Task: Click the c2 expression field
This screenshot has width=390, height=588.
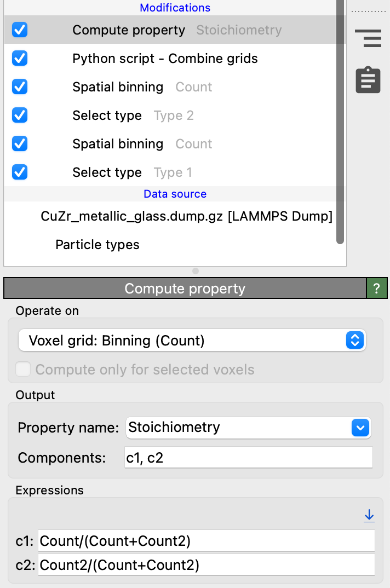Action: pos(207,565)
